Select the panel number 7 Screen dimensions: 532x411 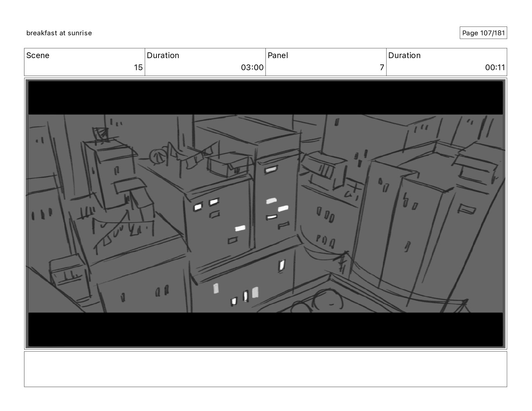point(382,67)
